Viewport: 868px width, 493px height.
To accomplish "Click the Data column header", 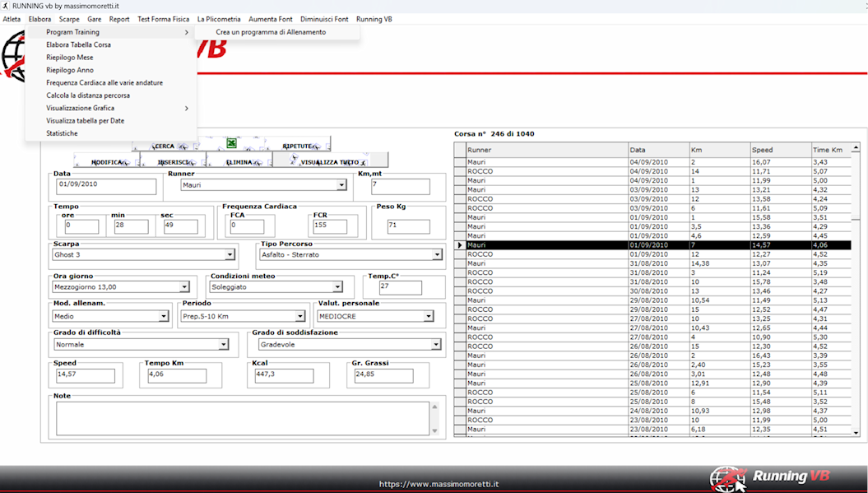I will 659,150.
